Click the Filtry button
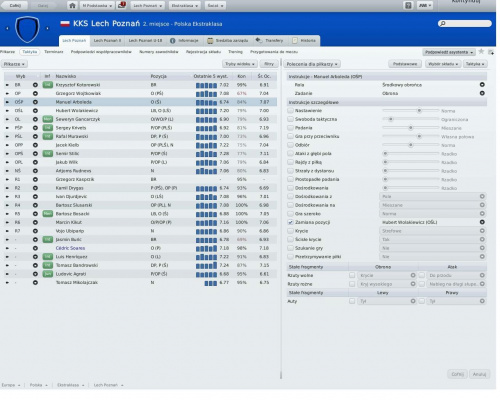 point(269,64)
